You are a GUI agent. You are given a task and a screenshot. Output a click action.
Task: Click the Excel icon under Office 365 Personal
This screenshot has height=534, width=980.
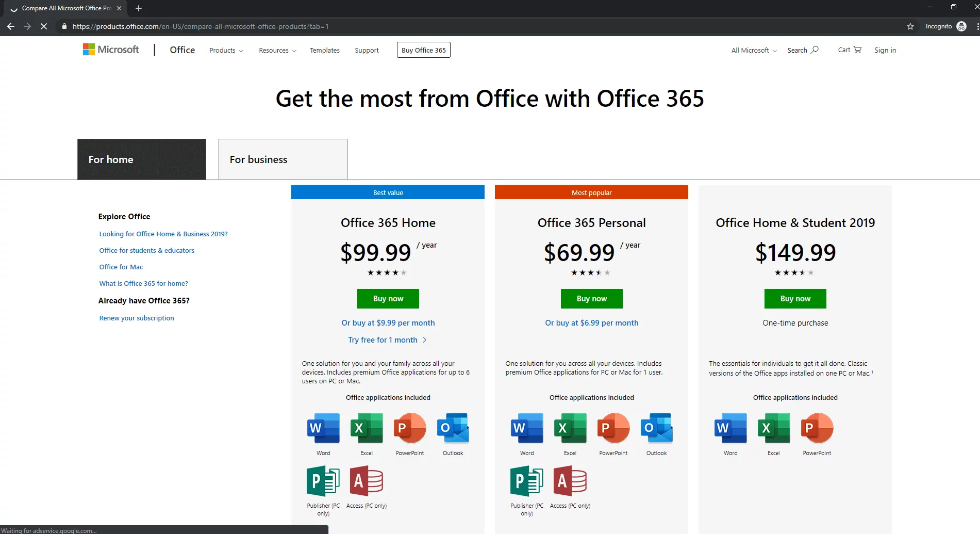click(x=570, y=428)
